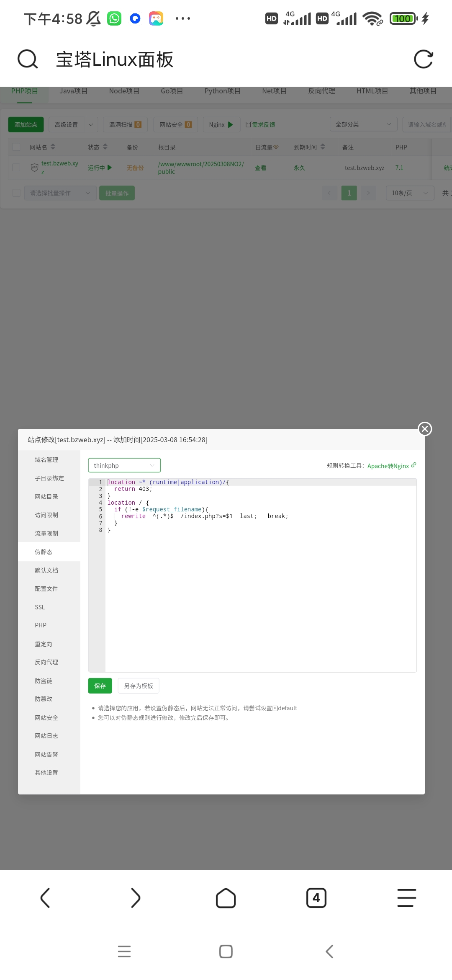Open the browser home page icon

point(226,898)
